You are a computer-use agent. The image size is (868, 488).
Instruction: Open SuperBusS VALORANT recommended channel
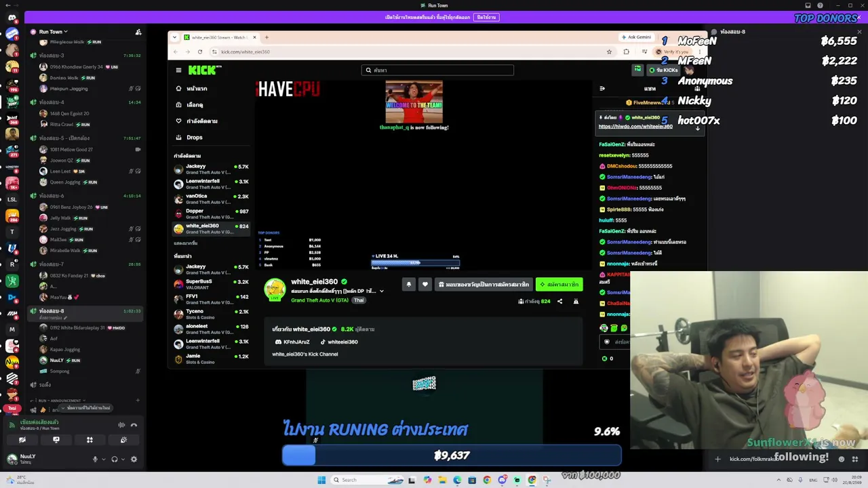tap(212, 284)
